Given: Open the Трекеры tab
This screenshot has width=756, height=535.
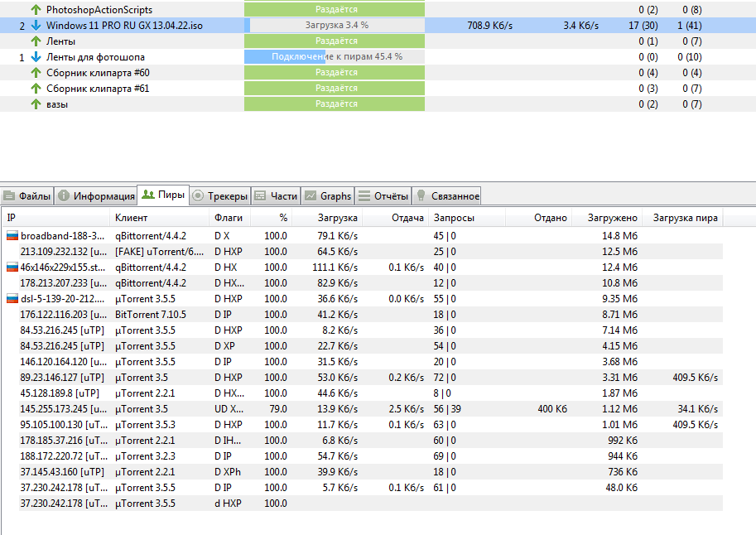Looking at the screenshot, I should click(x=220, y=196).
